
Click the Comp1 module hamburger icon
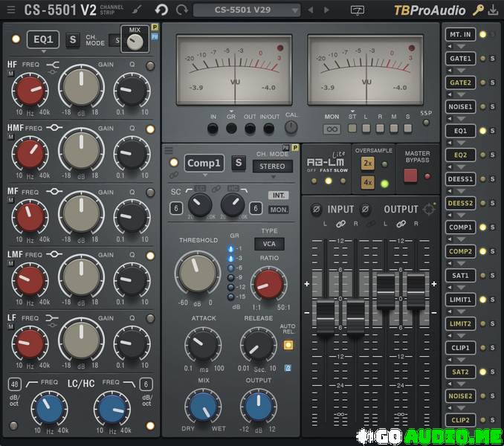pos(169,150)
